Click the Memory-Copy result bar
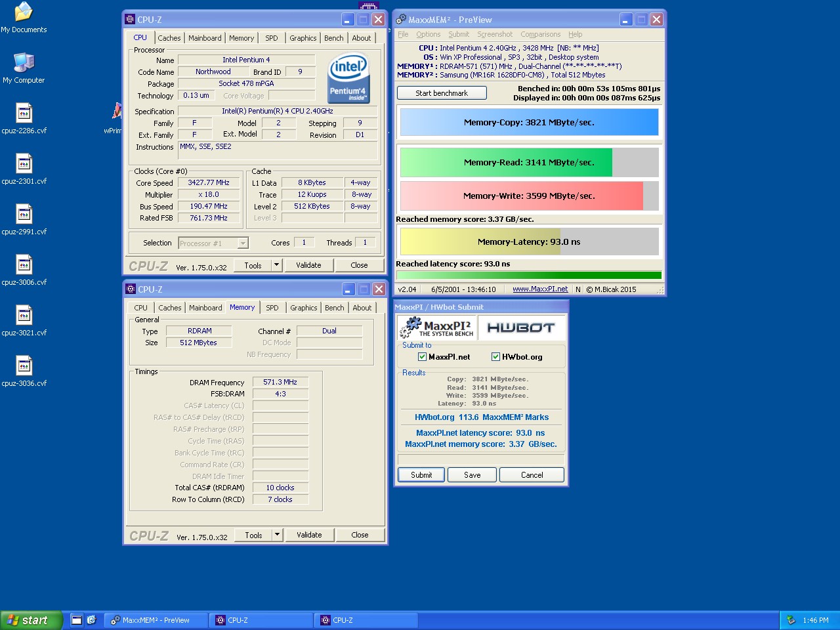 (x=529, y=122)
